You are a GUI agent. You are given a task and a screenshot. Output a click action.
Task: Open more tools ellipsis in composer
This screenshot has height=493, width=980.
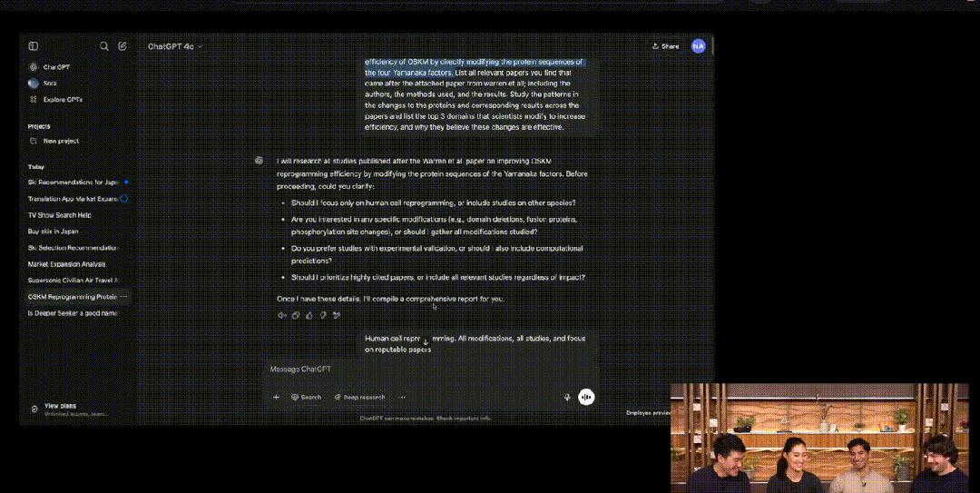point(403,398)
